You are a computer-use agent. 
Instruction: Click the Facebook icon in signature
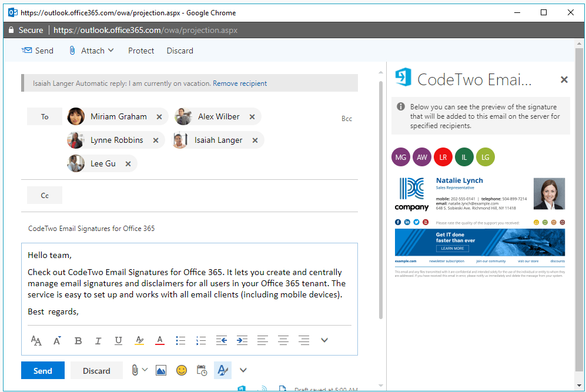coord(398,222)
